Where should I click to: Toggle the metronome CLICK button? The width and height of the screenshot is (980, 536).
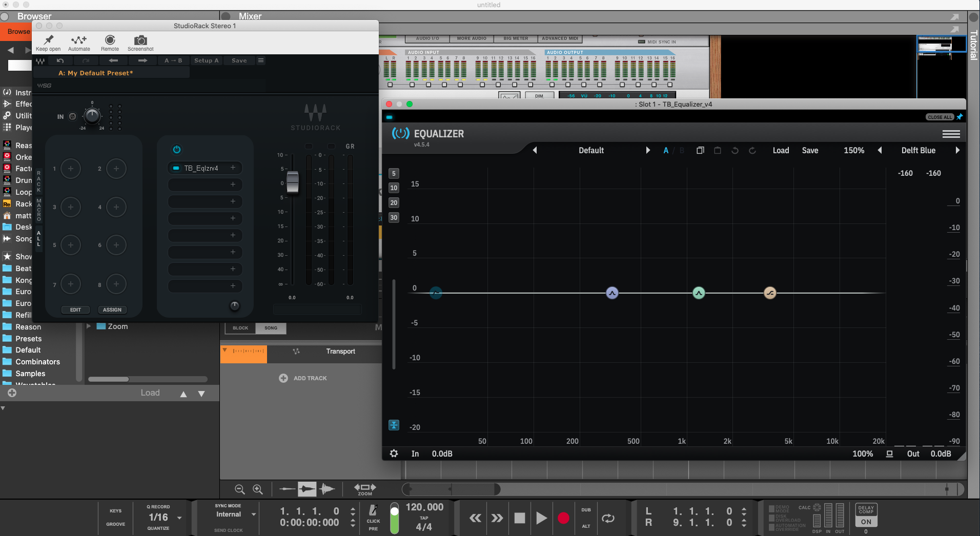click(x=373, y=514)
